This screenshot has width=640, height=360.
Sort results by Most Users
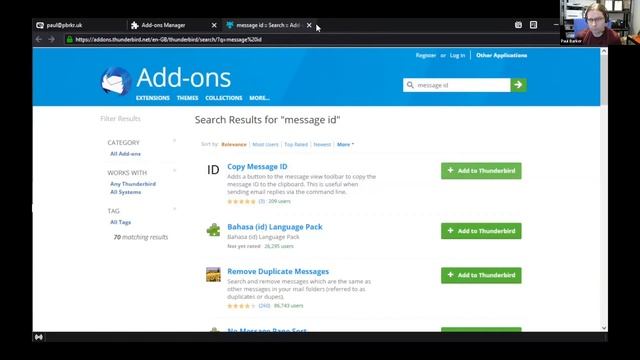point(265,144)
